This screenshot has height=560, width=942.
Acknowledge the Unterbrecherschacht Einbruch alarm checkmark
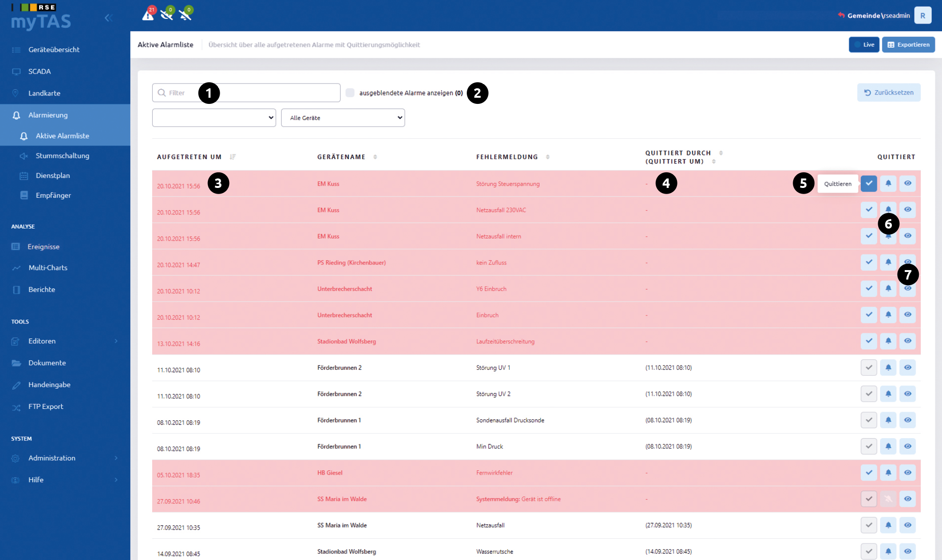868,314
